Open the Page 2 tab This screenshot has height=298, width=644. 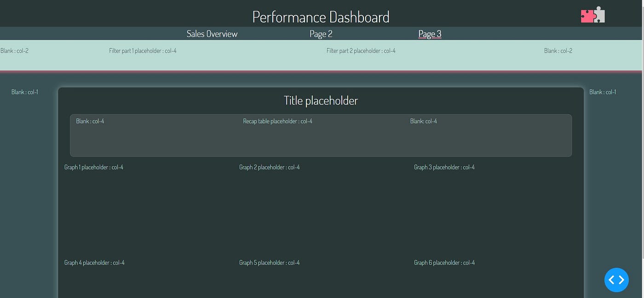(x=321, y=33)
